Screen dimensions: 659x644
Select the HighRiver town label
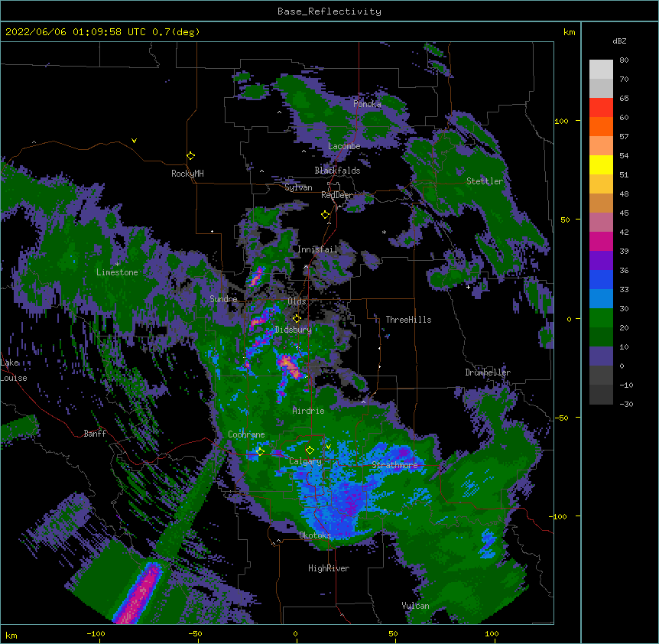click(x=329, y=568)
